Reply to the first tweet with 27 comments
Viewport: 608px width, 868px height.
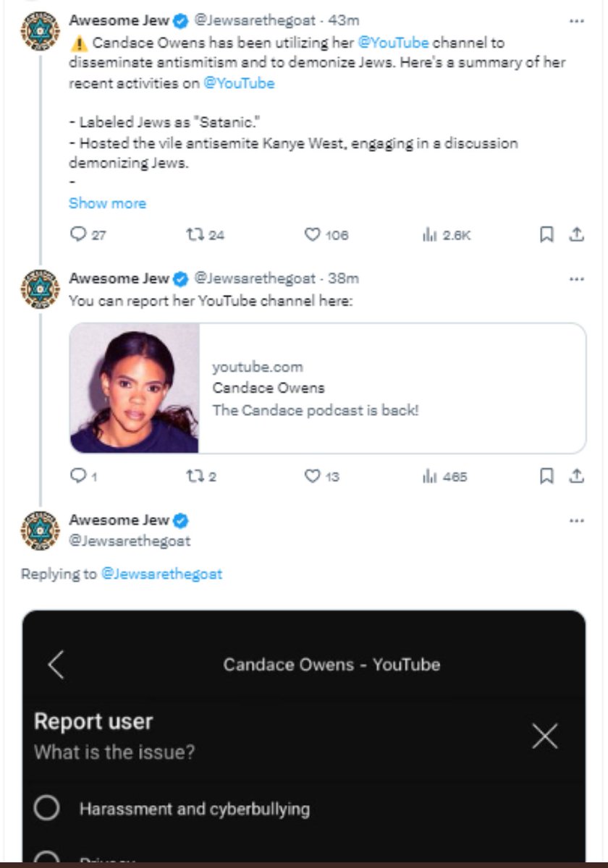click(77, 234)
